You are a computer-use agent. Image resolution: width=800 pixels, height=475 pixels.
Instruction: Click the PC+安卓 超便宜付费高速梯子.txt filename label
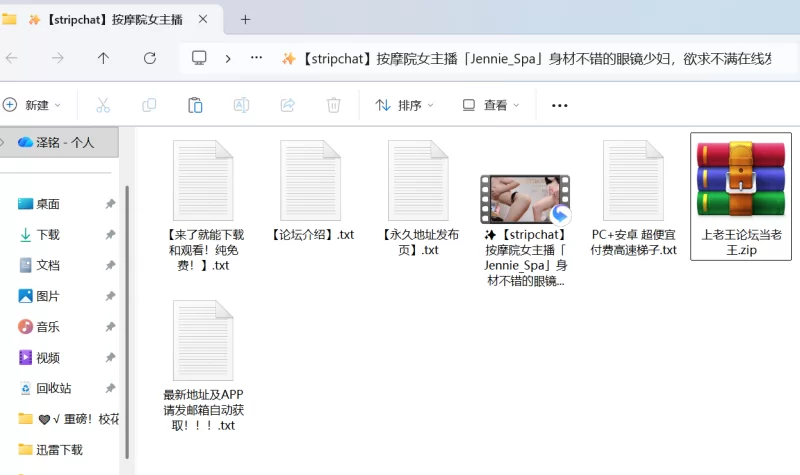pos(634,242)
